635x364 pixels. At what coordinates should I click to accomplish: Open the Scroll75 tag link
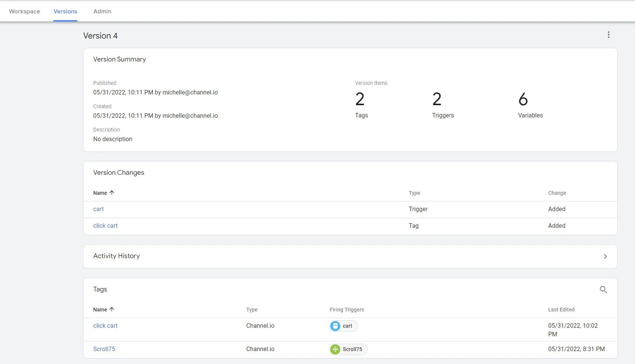tap(104, 349)
